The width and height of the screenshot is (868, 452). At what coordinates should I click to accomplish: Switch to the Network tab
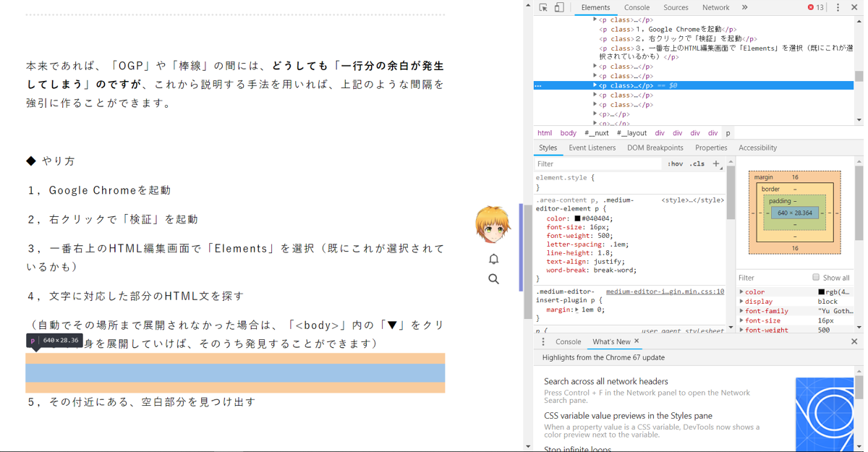tap(715, 8)
